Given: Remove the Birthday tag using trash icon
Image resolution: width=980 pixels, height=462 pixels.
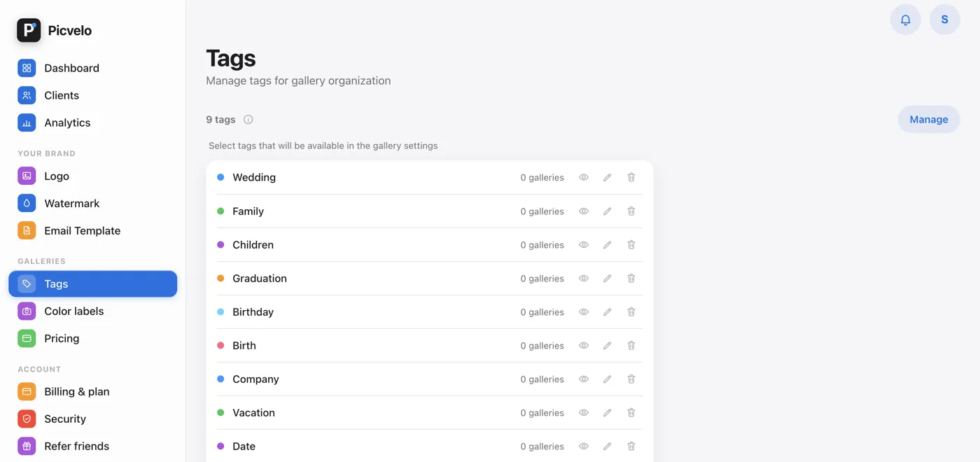Looking at the screenshot, I should tap(631, 312).
